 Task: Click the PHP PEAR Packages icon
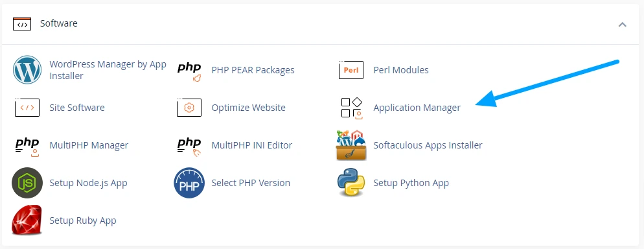click(x=189, y=72)
